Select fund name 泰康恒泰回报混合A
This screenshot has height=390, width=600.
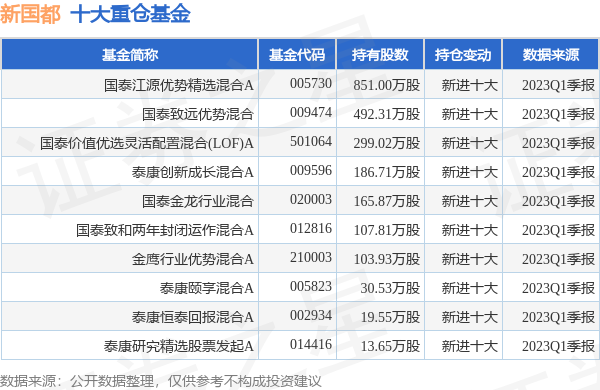[x=193, y=317]
